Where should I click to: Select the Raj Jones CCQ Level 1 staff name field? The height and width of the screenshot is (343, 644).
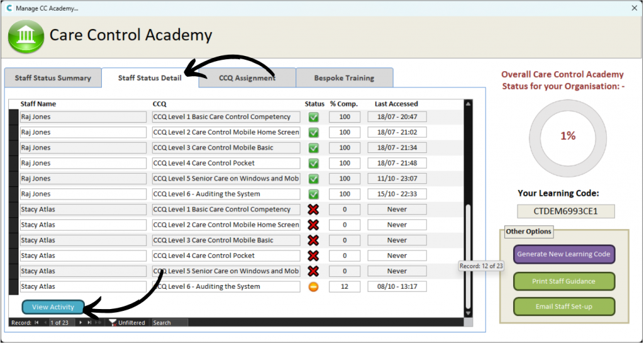tap(84, 117)
